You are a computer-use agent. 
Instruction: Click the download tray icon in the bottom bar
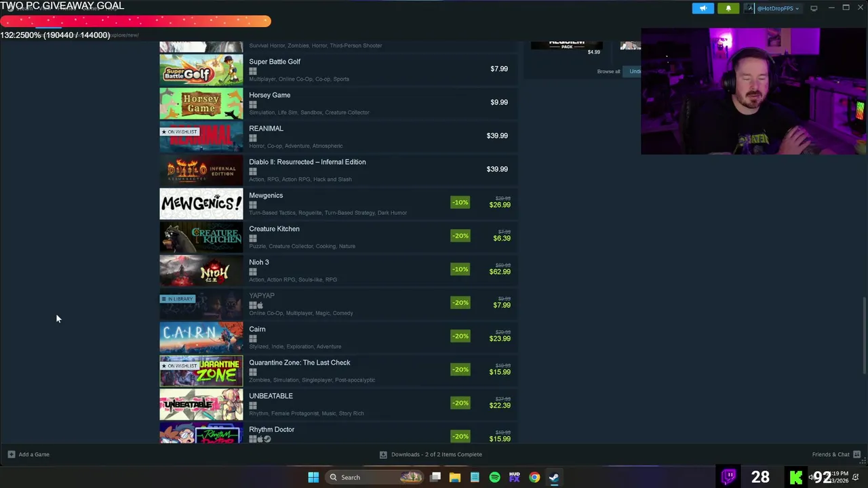383,454
